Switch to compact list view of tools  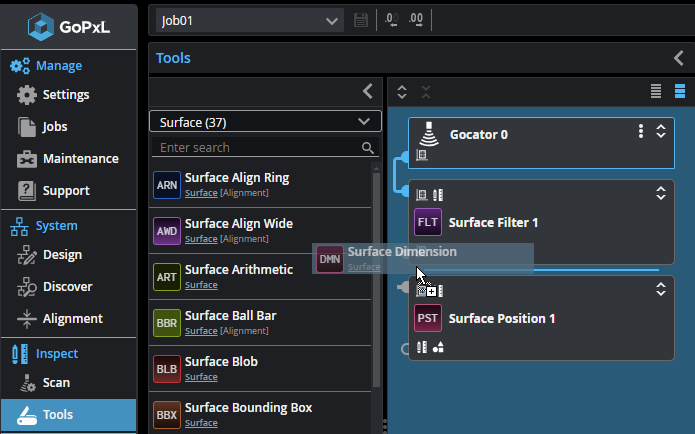click(x=656, y=91)
